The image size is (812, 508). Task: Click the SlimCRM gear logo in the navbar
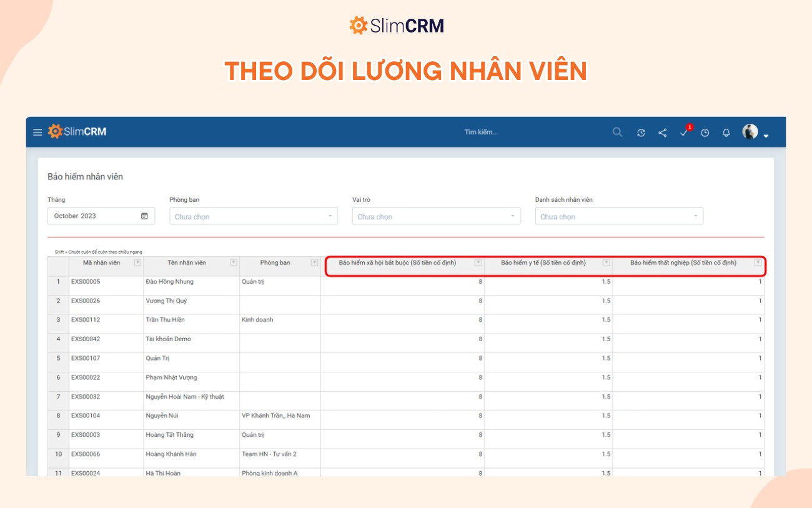pyautogui.click(x=56, y=131)
